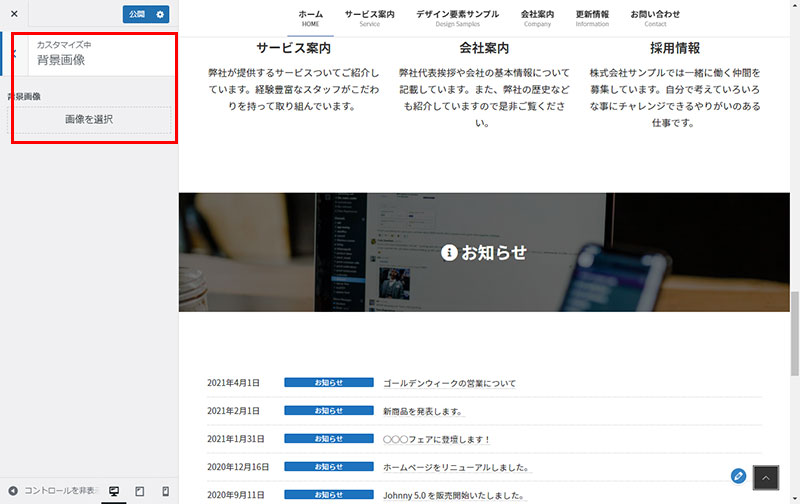Go back using the left chevron beside 背景画像
This screenshot has width=800, height=504.
(x=13, y=53)
